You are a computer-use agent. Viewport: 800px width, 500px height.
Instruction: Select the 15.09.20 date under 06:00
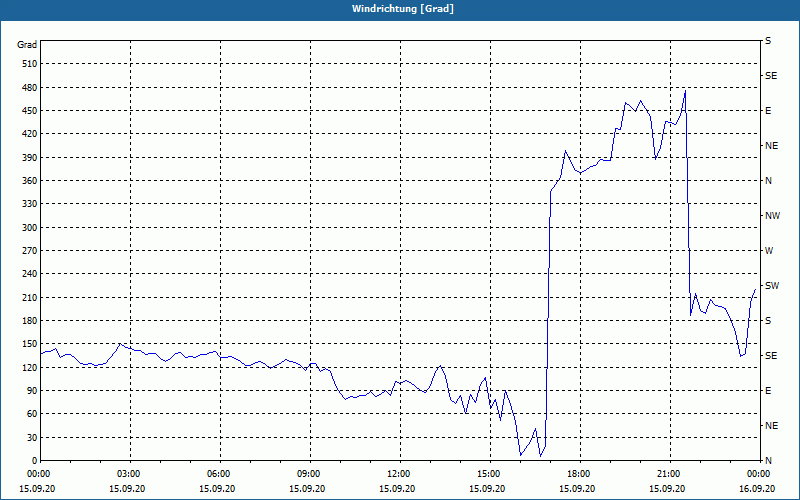(217, 489)
